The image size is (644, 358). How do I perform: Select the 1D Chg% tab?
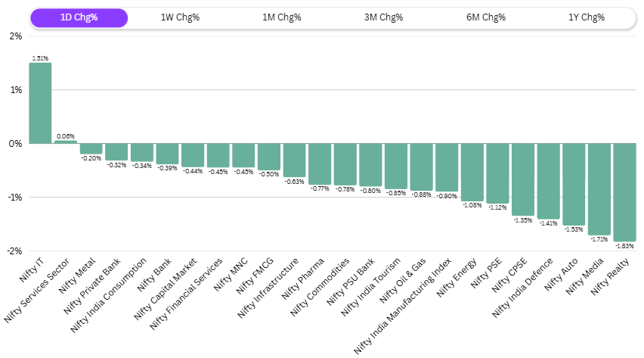point(78,17)
